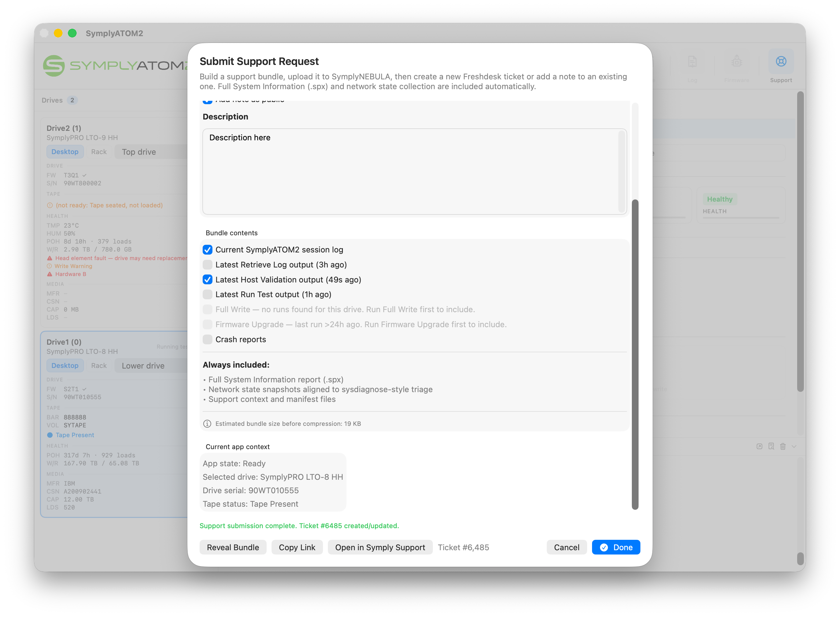Click the yellow minimize window button
The image size is (840, 617).
coord(58,33)
